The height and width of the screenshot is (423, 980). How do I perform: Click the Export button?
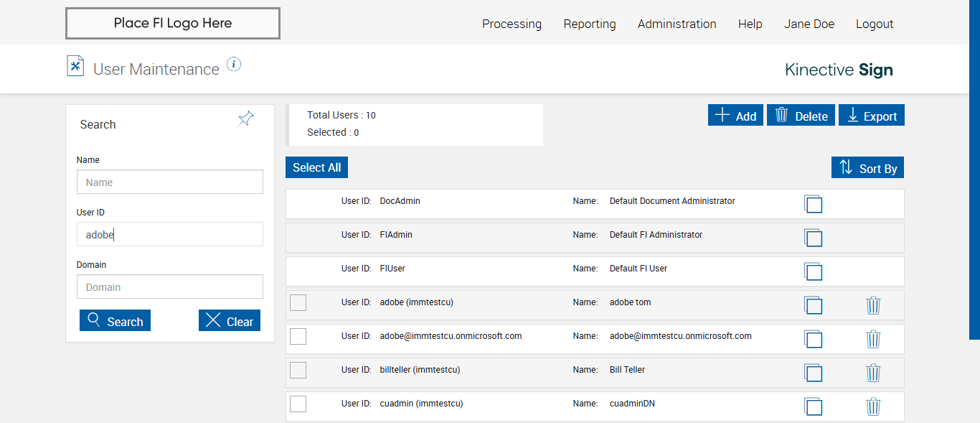pos(872,116)
